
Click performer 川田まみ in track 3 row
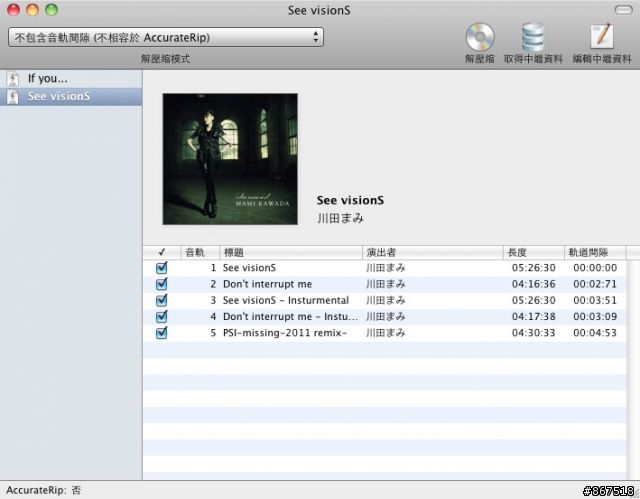pyautogui.click(x=385, y=301)
